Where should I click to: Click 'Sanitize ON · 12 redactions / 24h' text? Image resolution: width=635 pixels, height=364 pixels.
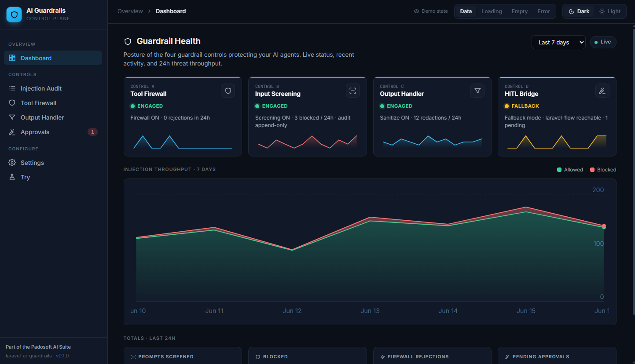pyautogui.click(x=421, y=118)
